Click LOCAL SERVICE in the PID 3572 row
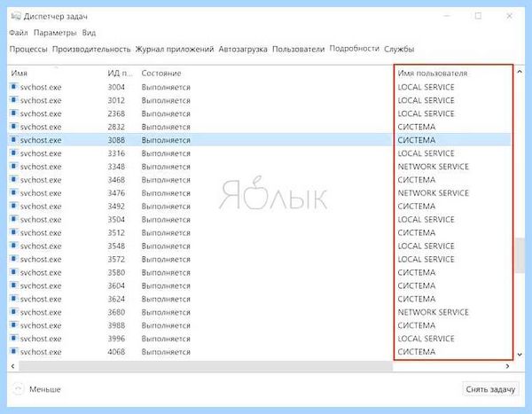This screenshot has height=414, width=532. pyautogui.click(x=426, y=259)
